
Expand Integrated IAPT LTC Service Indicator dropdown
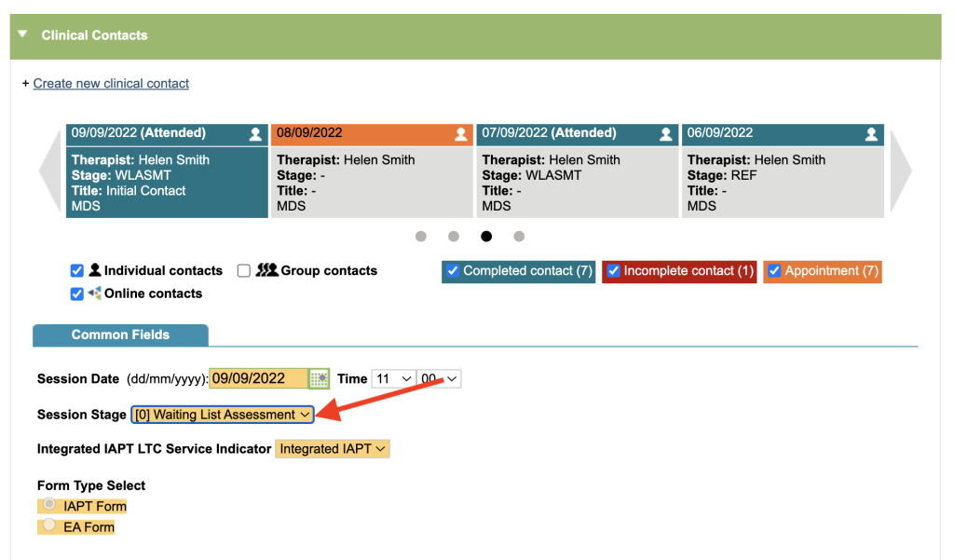click(333, 449)
